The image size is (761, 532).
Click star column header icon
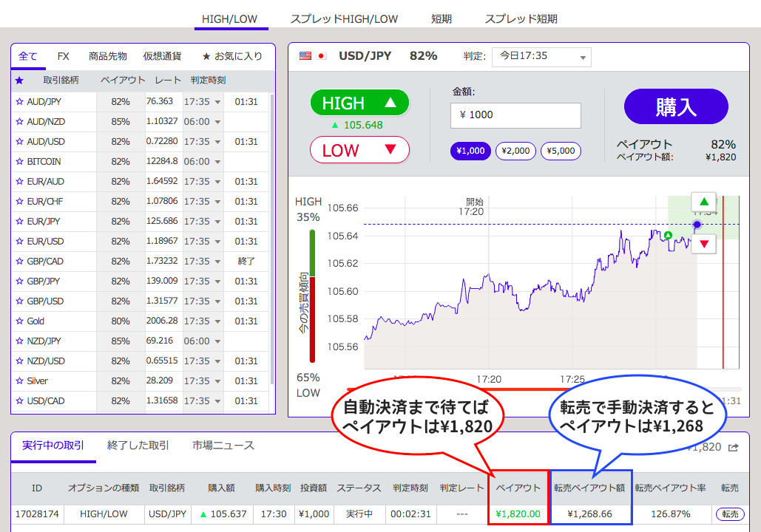coord(19,80)
